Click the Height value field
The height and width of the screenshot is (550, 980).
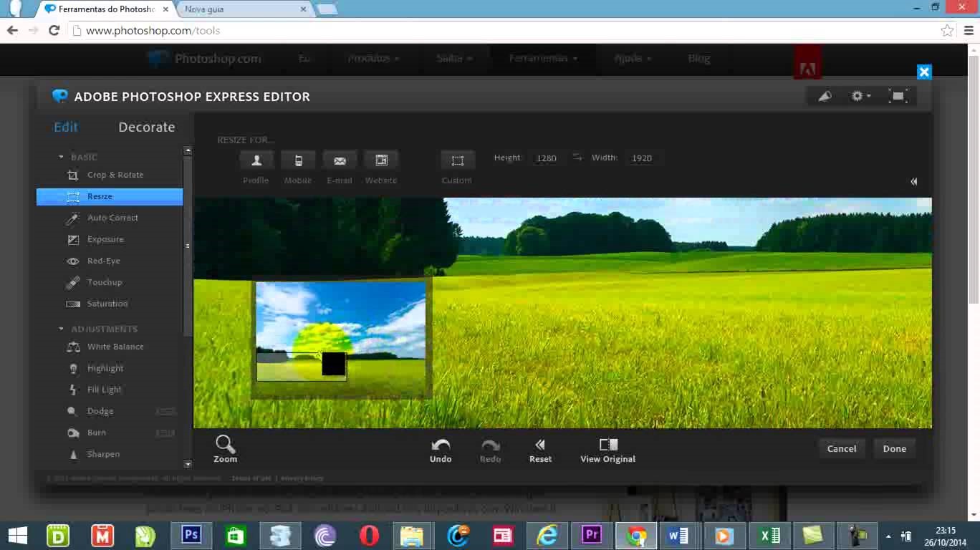(547, 158)
